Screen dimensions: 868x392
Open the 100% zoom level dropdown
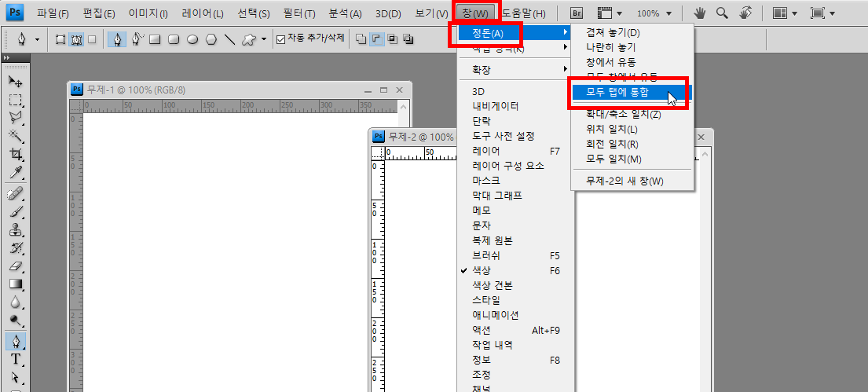pyautogui.click(x=654, y=13)
